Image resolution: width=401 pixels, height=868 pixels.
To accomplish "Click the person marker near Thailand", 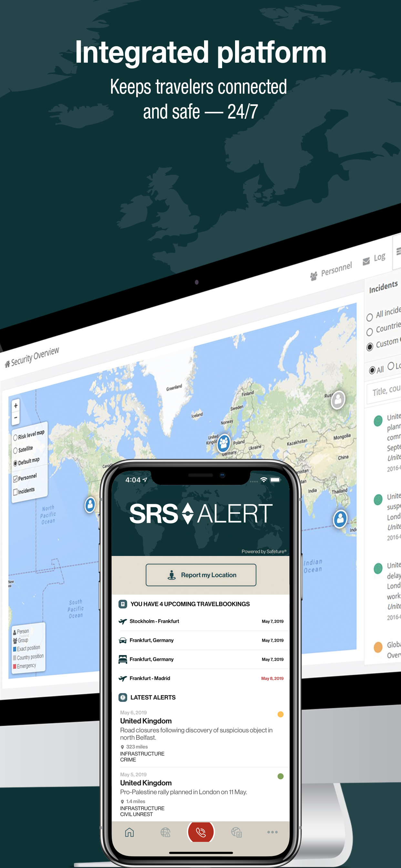I will pyautogui.click(x=340, y=519).
